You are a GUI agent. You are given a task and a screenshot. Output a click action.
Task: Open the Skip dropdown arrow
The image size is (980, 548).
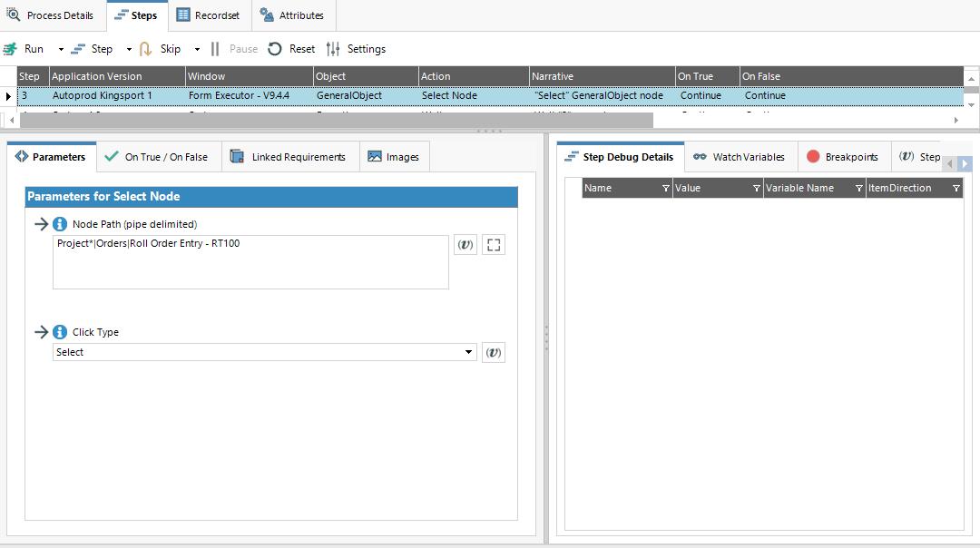point(196,48)
